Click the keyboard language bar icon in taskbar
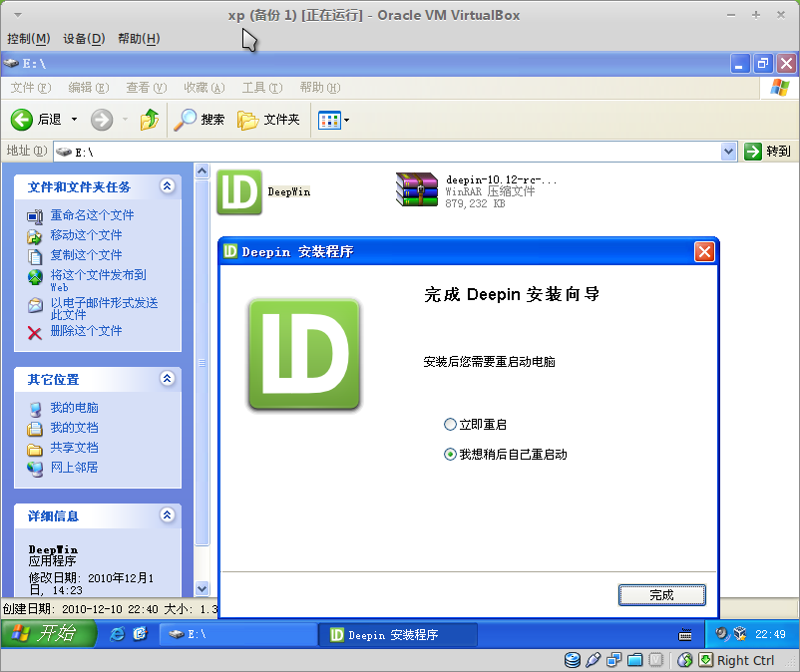800x672 pixels. (685, 635)
